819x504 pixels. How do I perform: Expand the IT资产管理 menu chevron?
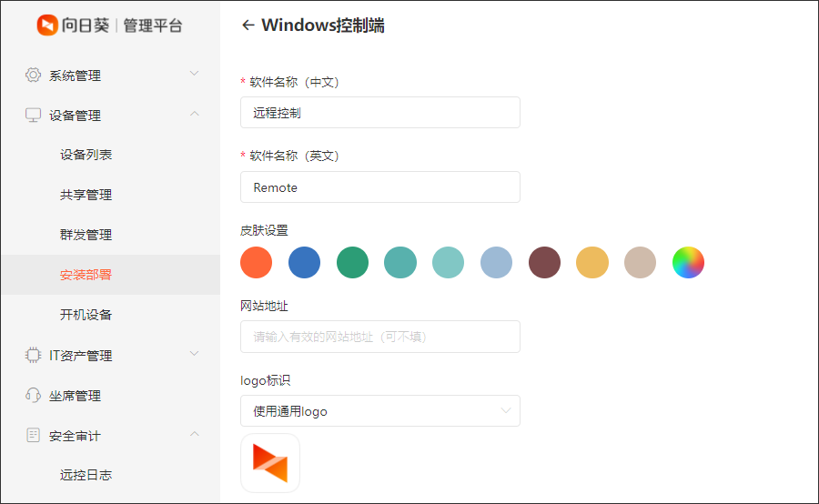[194, 354]
